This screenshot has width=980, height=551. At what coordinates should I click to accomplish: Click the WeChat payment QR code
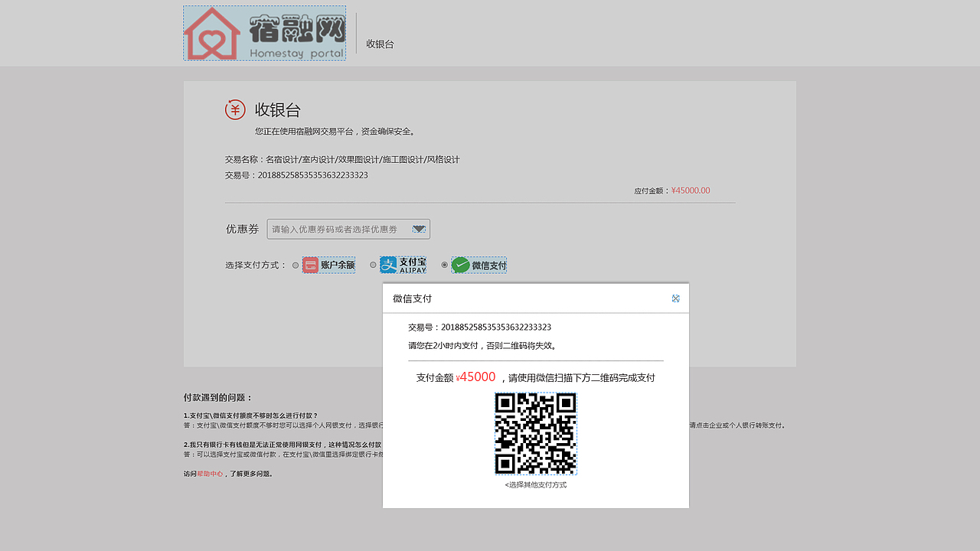point(535,434)
